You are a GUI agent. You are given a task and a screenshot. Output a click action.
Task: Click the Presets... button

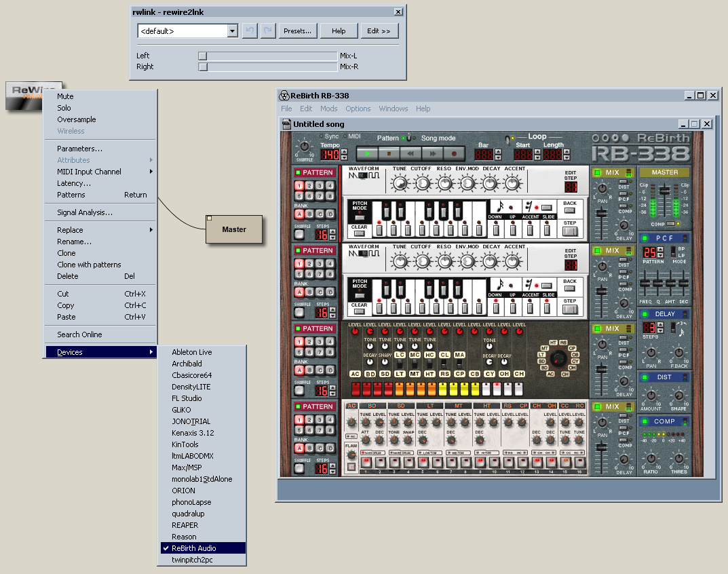pos(297,31)
